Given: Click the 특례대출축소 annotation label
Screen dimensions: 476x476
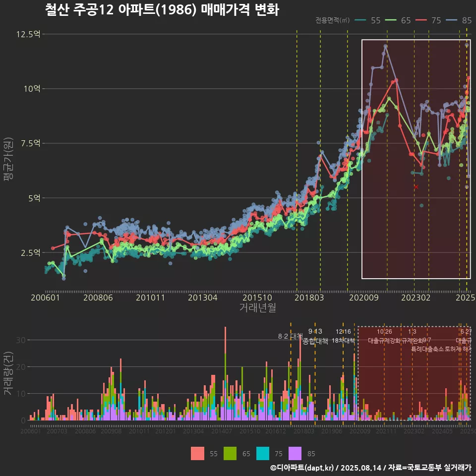Looking at the screenshot, I should [x=427, y=349].
